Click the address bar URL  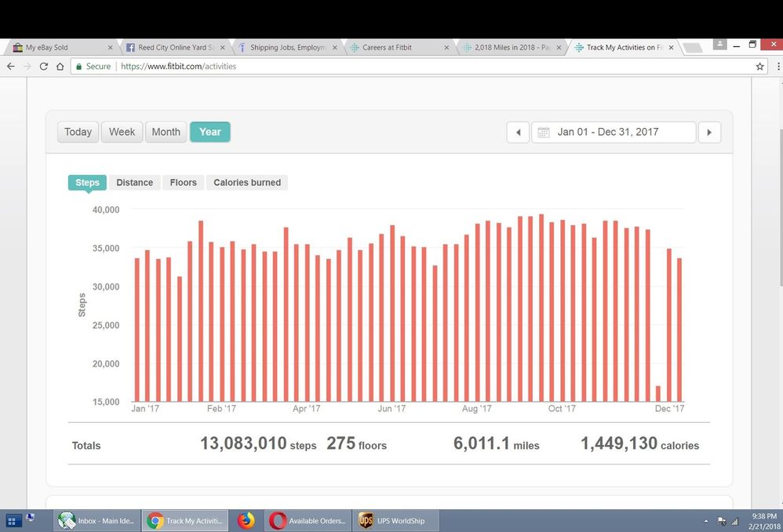tap(178, 67)
